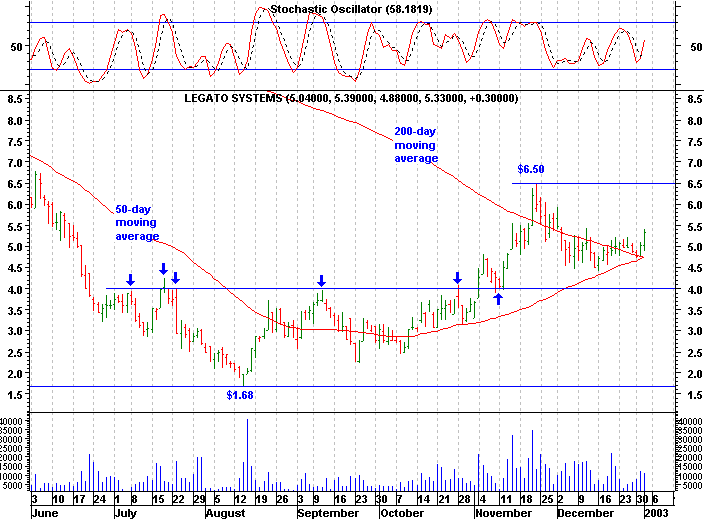Click the 6.5 value on right price axis
This screenshot has width=705, height=519.
695,184
